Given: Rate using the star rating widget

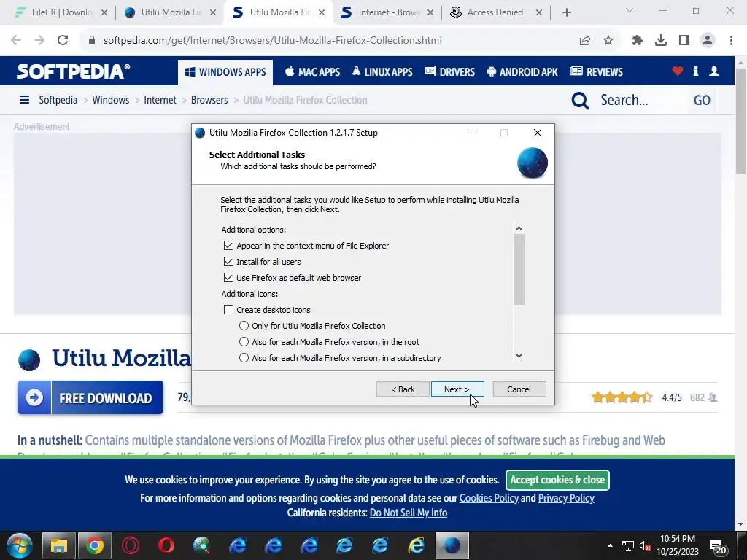Looking at the screenshot, I should pyautogui.click(x=622, y=397).
